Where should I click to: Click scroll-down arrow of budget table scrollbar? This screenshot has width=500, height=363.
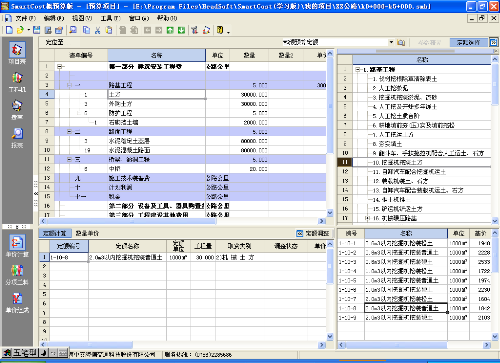point(330,213)
